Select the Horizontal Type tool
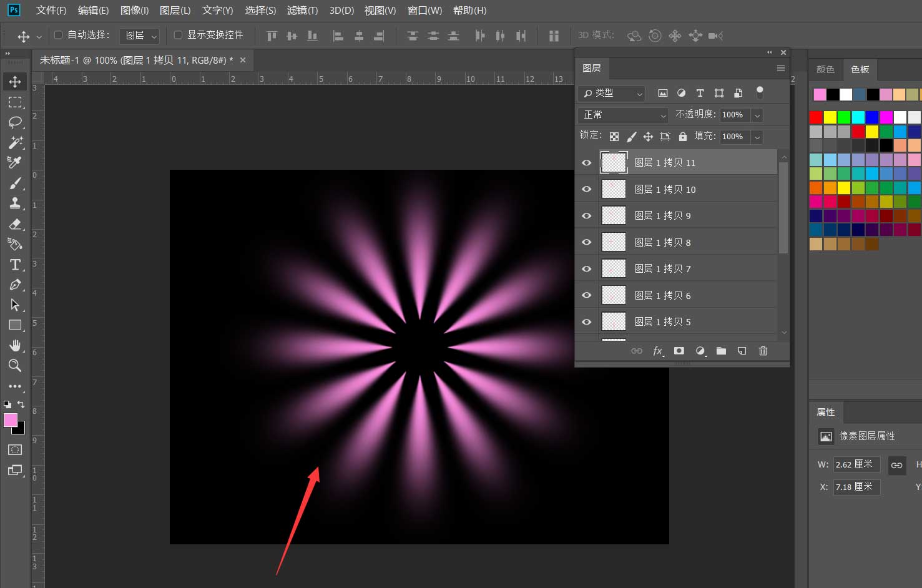The height and width of the screenshot is (588, 922). tap(15, 265)
